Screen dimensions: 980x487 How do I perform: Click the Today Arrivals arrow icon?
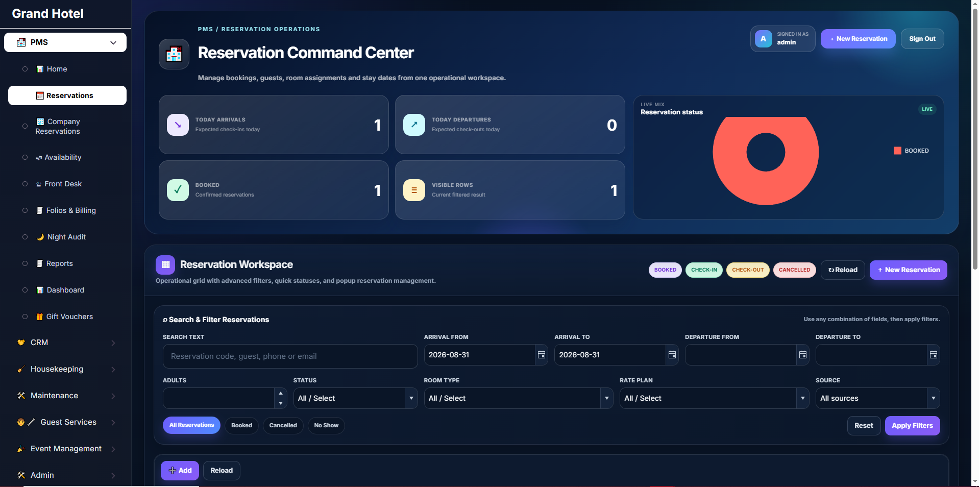click(178, 125)
